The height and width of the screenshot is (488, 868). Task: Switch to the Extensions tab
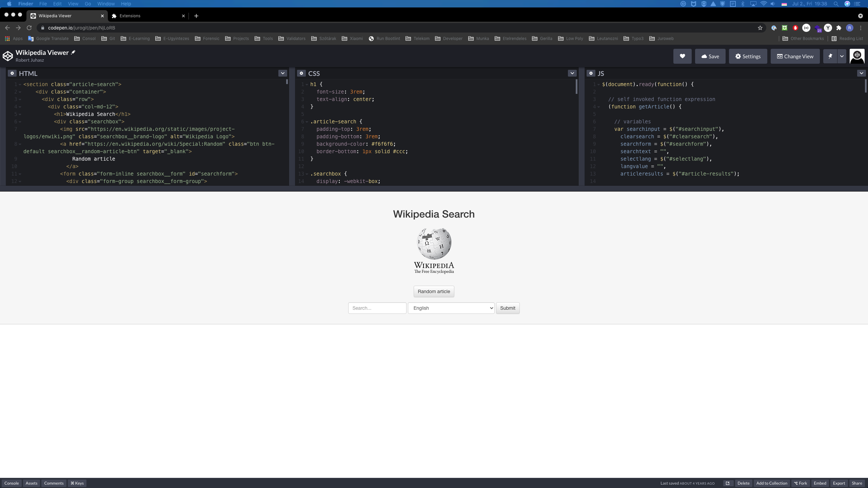pyautogui.click(x=149, y=16)
